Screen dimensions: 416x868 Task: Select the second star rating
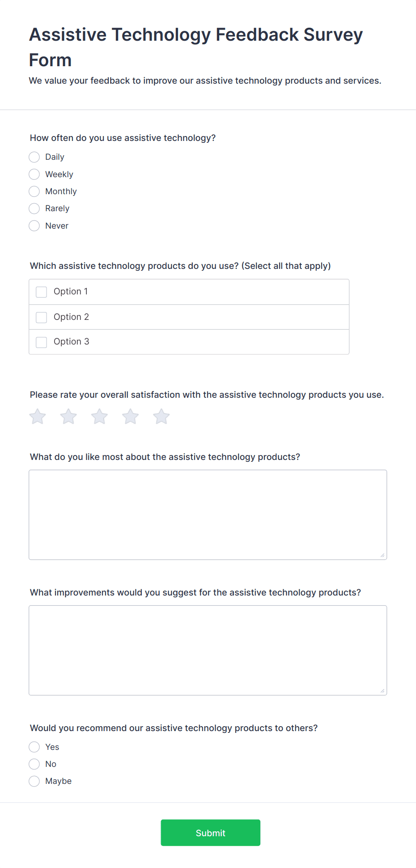pos(68,417)
